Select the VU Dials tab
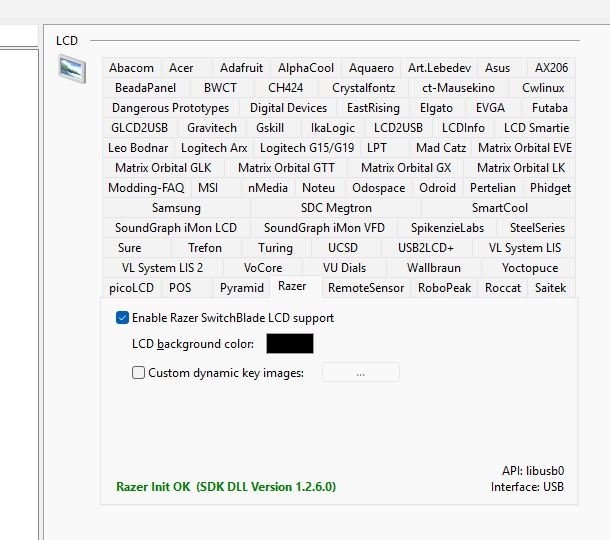The width and height of the screenshot is (610, 540). coord(344,268)
